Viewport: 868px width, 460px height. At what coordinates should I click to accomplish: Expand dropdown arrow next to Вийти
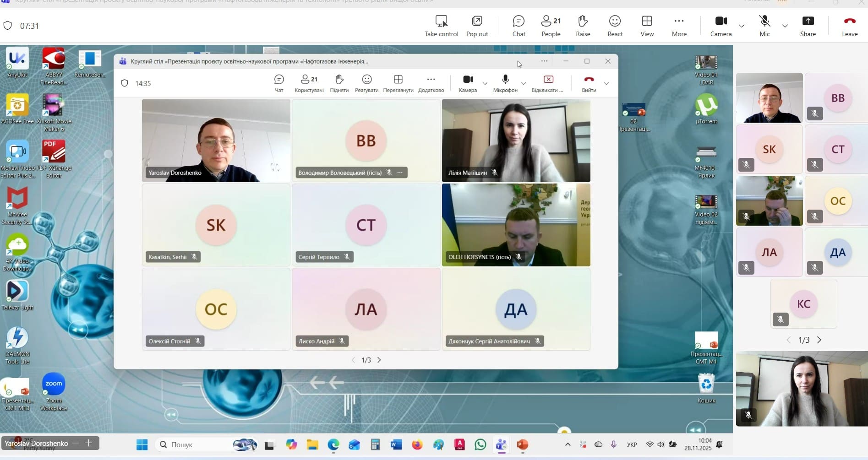coord(606,83)
